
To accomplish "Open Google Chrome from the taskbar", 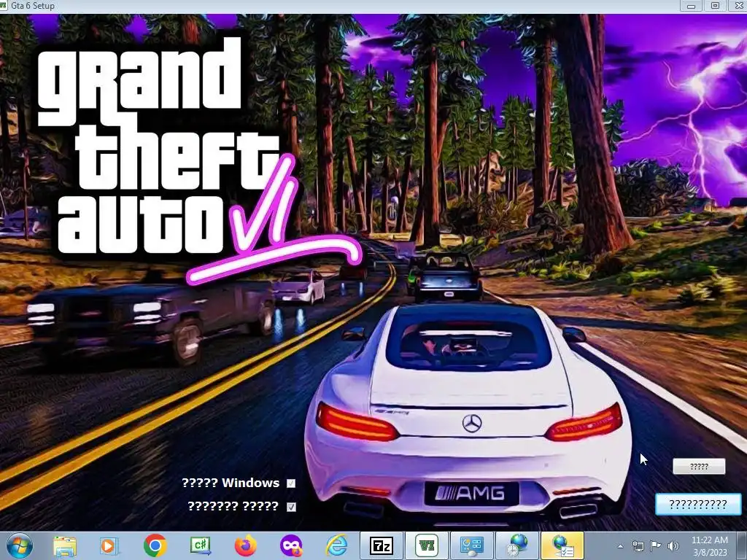I will point(155,545).
